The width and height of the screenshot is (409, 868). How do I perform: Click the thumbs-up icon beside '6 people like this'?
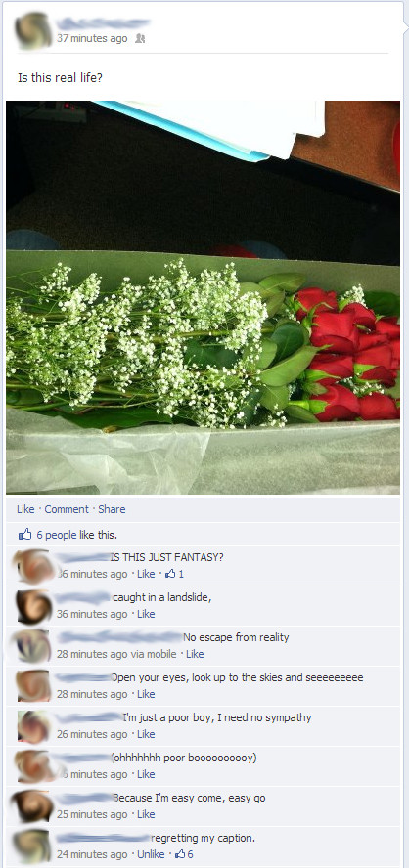pos(24,535)
